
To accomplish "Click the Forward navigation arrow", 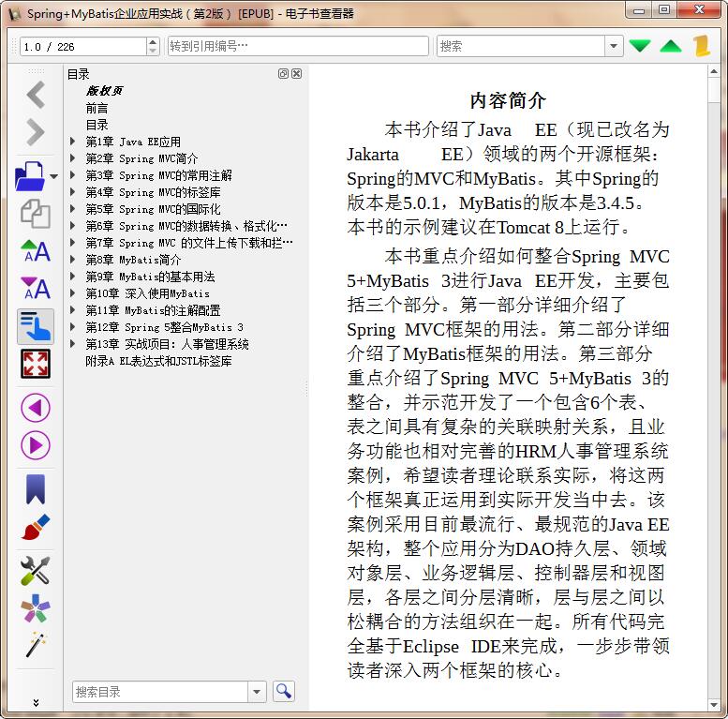I will [x=36, y=132].
